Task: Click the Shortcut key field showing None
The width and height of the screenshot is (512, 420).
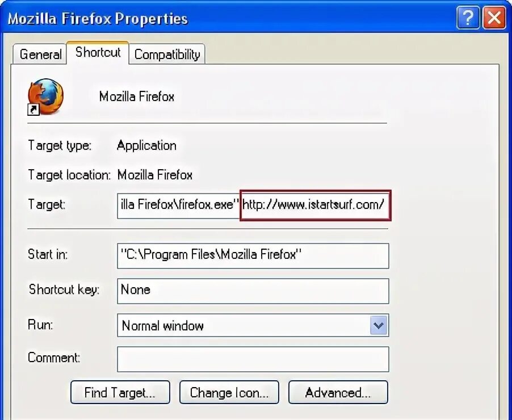Action: tap(253, 291)
